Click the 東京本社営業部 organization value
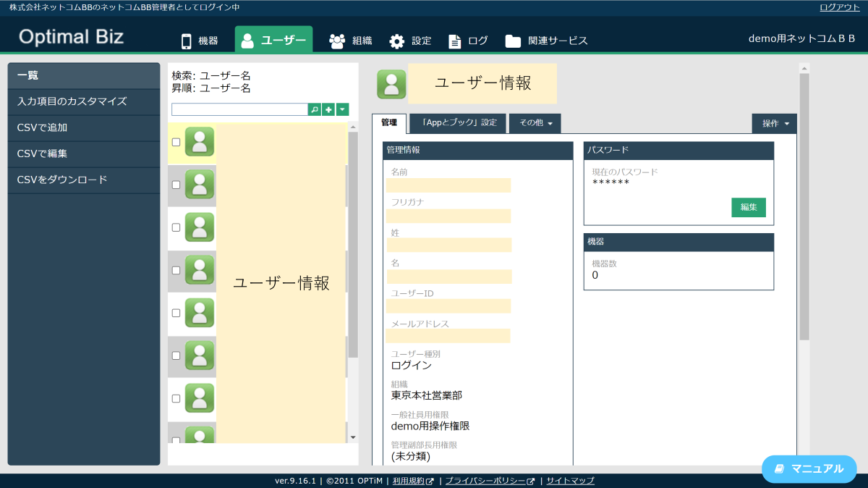The height and width of the screenshot is (488, 868). coord(426,395)
